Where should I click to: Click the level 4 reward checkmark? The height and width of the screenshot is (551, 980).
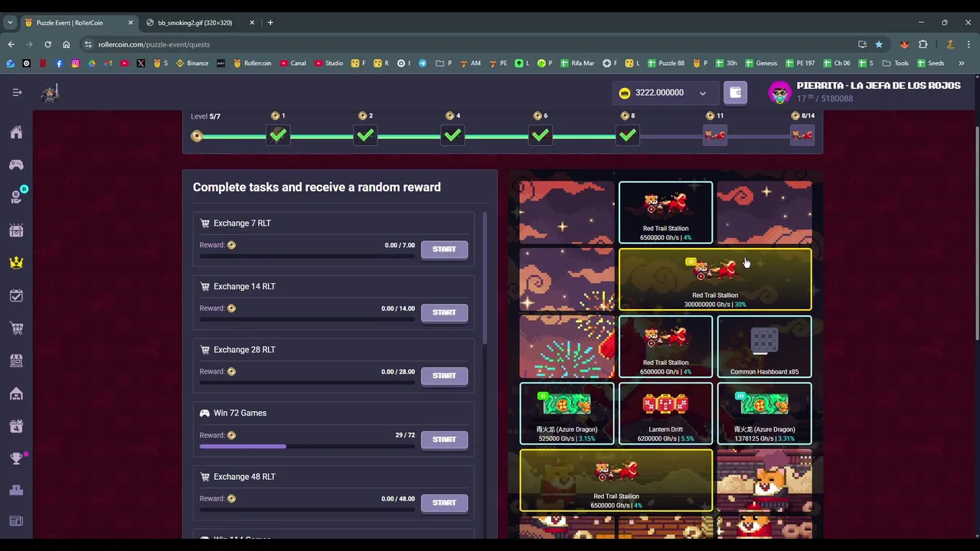pos(452,135)
